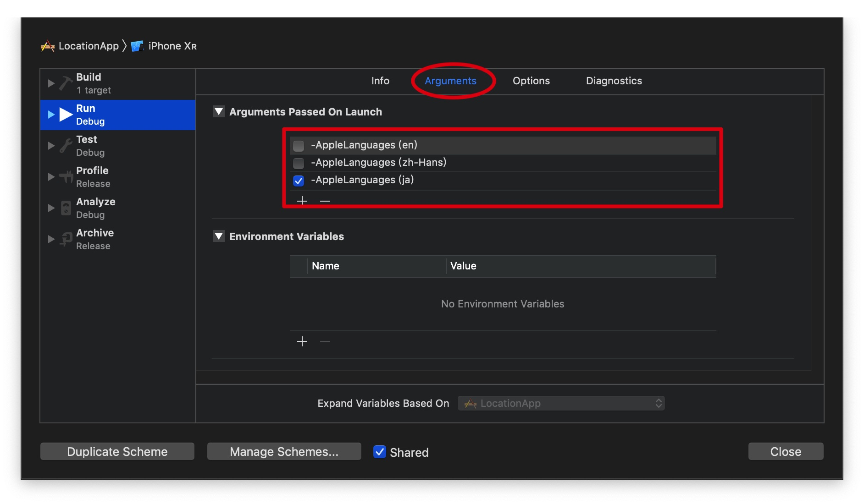Click the Test wrench icon

[x=66, y=146]
